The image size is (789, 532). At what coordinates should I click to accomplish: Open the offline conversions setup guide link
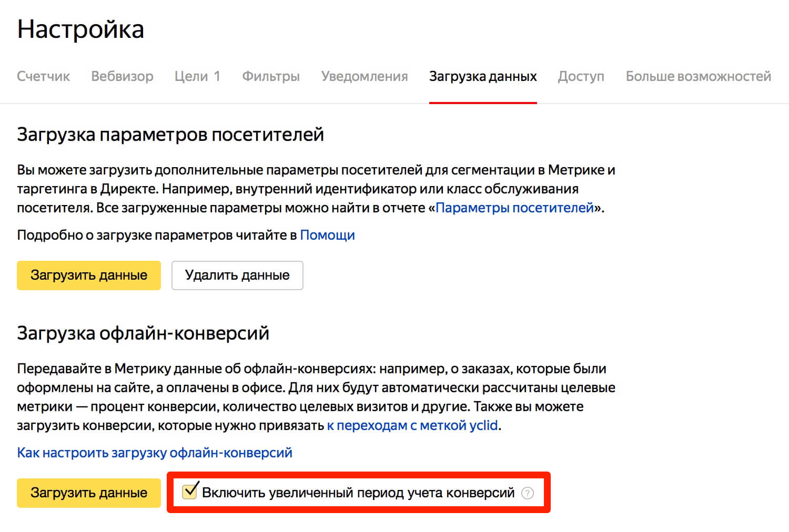click(155, 453)
